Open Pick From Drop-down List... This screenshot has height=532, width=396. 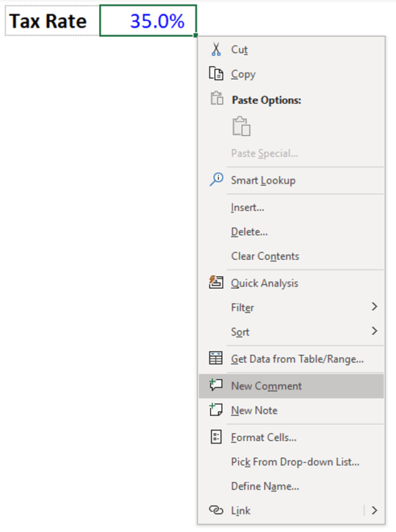click(295, 461)
